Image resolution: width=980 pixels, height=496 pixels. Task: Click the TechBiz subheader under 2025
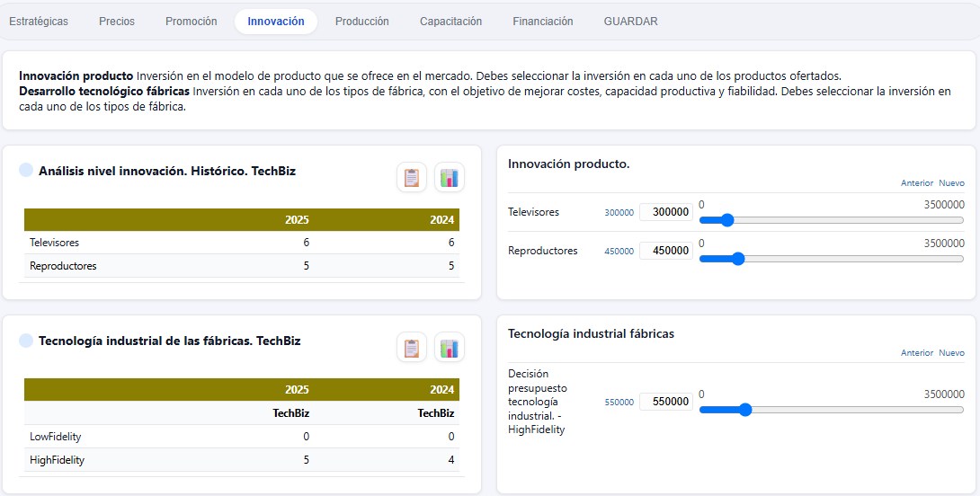[291, 413]
